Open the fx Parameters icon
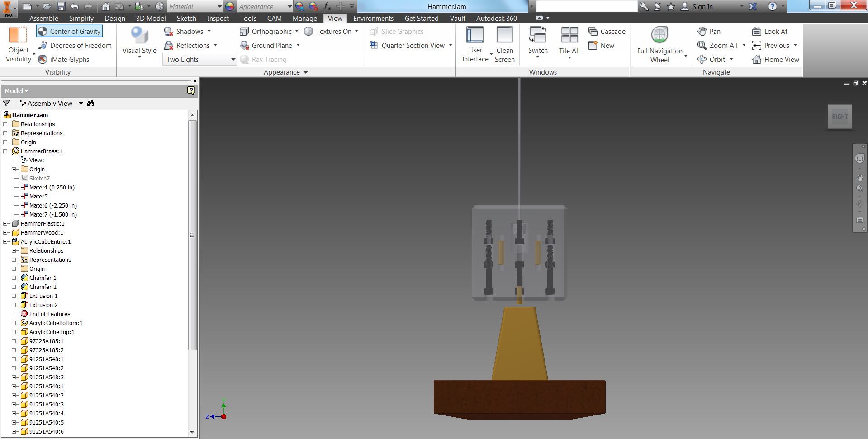Viewport: 868px width, 439px height. 327,6
